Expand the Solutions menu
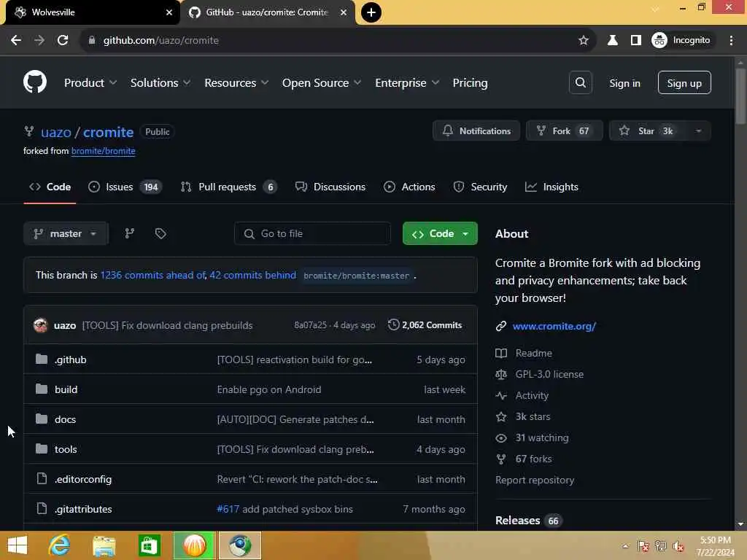 coord(160,83)
